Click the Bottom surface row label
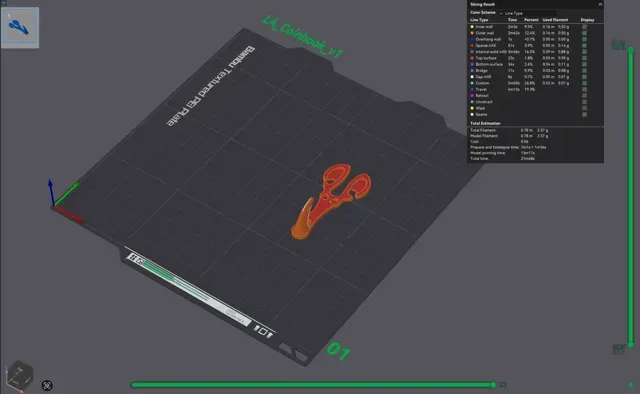 (489, 64)
